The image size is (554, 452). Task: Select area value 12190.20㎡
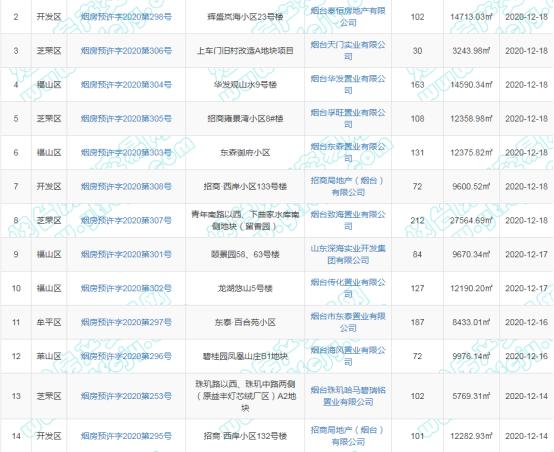(471, 288)
